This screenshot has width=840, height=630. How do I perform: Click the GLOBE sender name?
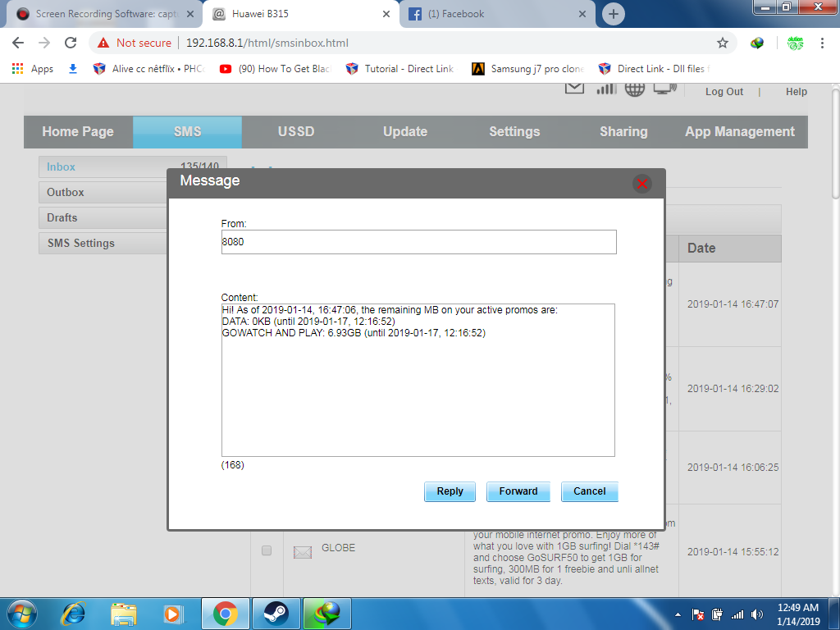338,548
